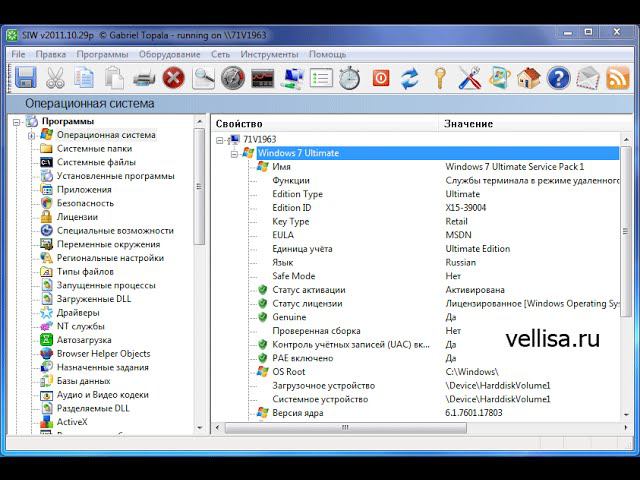This screenshot has width=640, height=480.
Task: Open the Правка menu
Action: [51, 54]
